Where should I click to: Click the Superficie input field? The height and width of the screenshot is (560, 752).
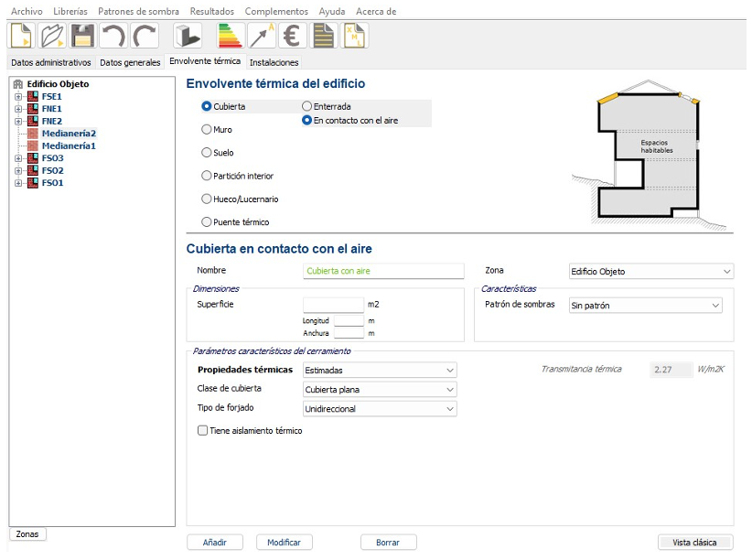coord(333,305)
